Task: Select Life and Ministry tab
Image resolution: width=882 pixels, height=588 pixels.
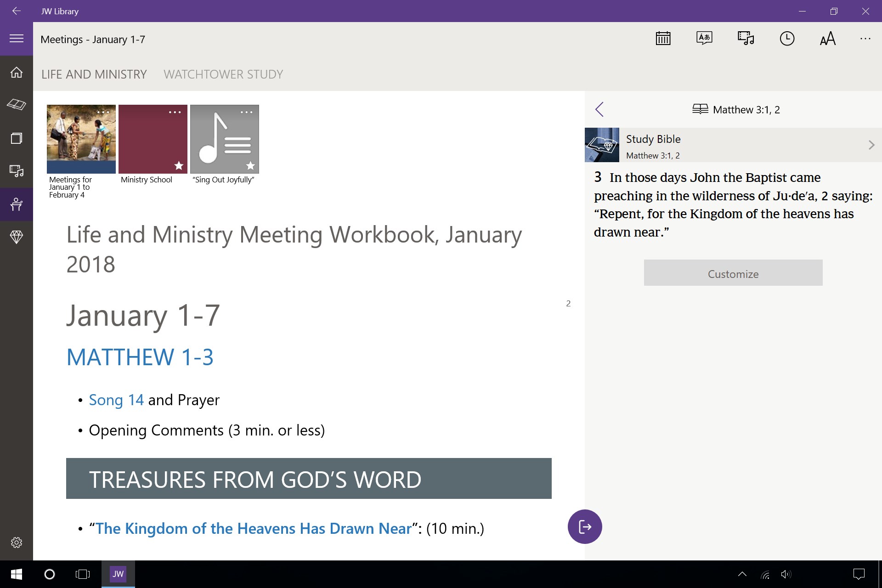Action: [x=94, y=74]
